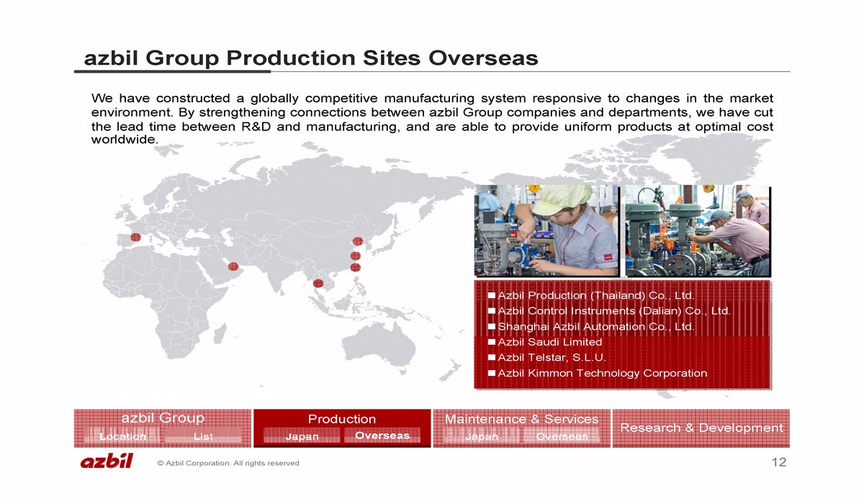Click the Saudi Arabia map marker
The width and height of the screenshot is (864, 504).
point(233,266)
